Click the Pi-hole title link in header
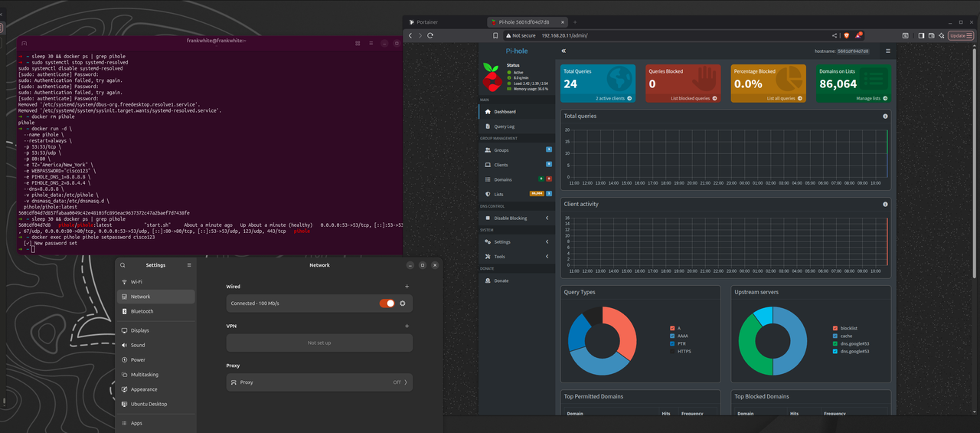This screenshot has height=433, width=980. 517,51
